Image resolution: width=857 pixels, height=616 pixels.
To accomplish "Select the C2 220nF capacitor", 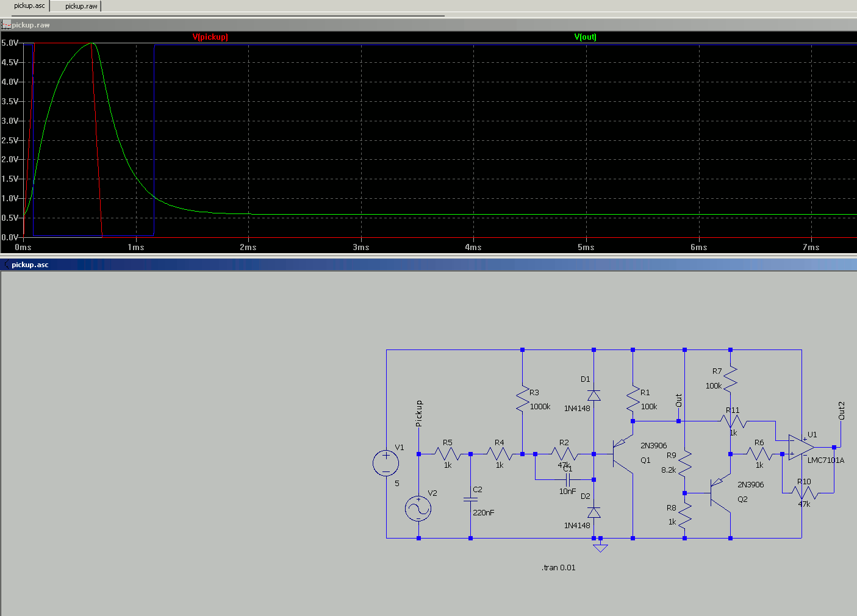I will click(470, 500).
